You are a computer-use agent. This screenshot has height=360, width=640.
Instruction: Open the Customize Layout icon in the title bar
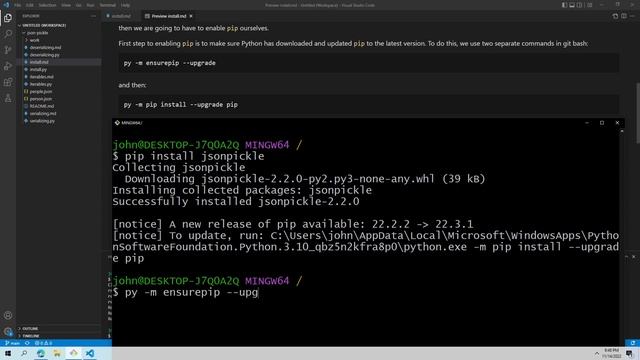coord(589,5)
